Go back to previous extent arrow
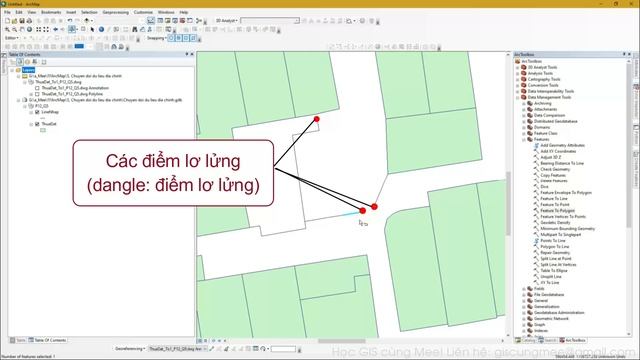This screenshot has width=640, height=360. (56, 29)
